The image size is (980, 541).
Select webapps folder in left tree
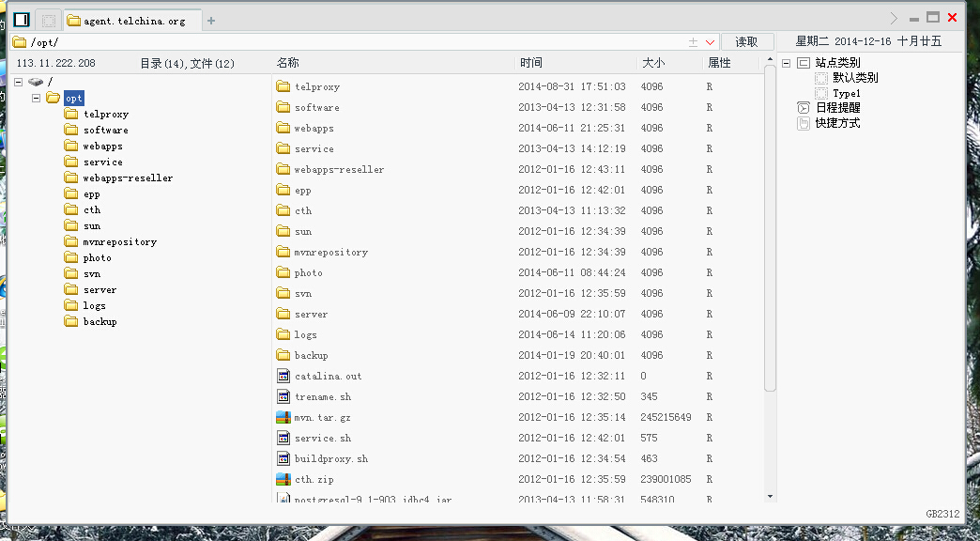(102, 146)
